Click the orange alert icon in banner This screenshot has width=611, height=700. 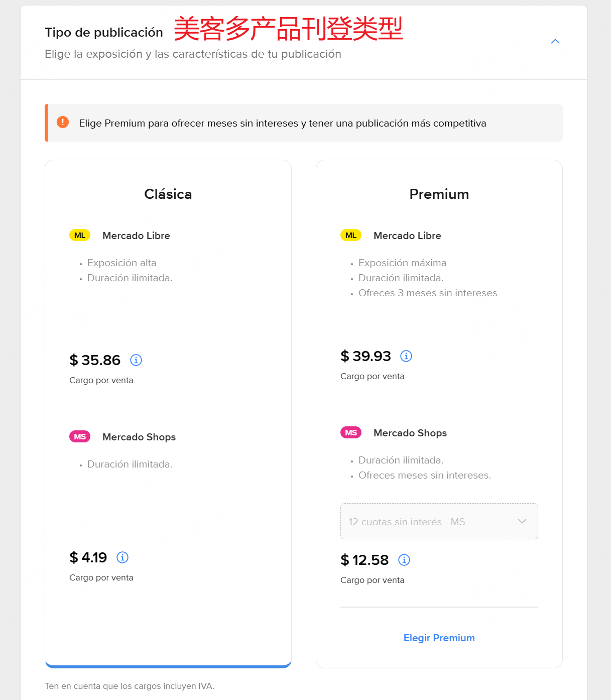(x=63, y=122)
